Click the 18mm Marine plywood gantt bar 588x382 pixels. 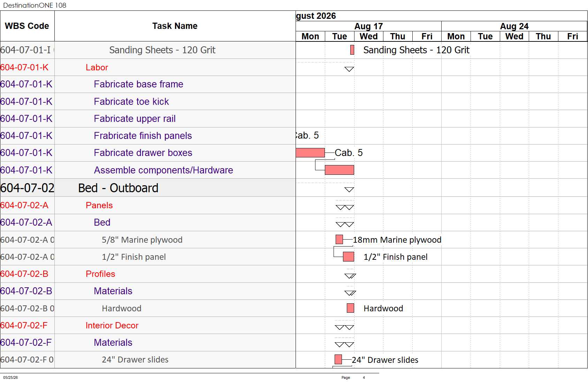[339, 239]
